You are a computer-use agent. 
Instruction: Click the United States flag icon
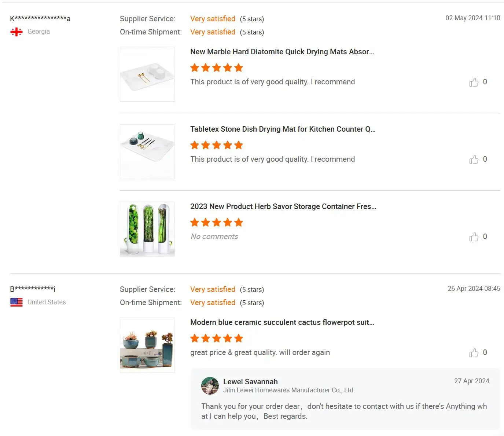(16, 303)
